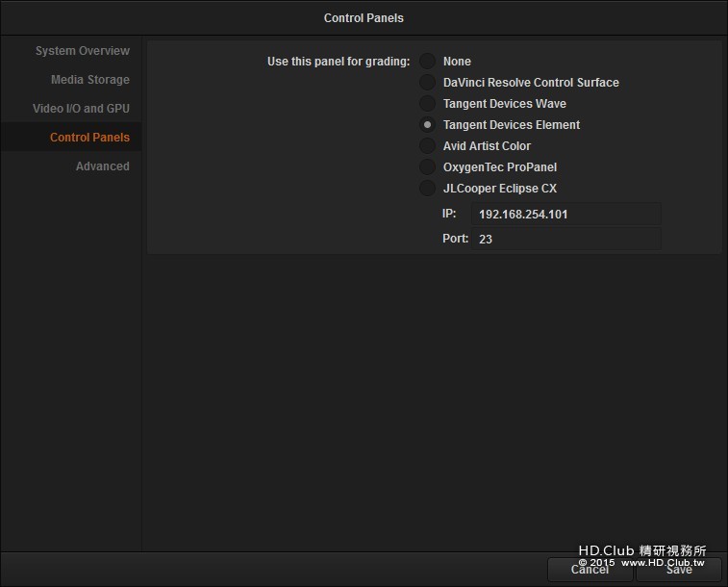Select the None radio button
The image size is (728, 587).
[x=427, y=61]
